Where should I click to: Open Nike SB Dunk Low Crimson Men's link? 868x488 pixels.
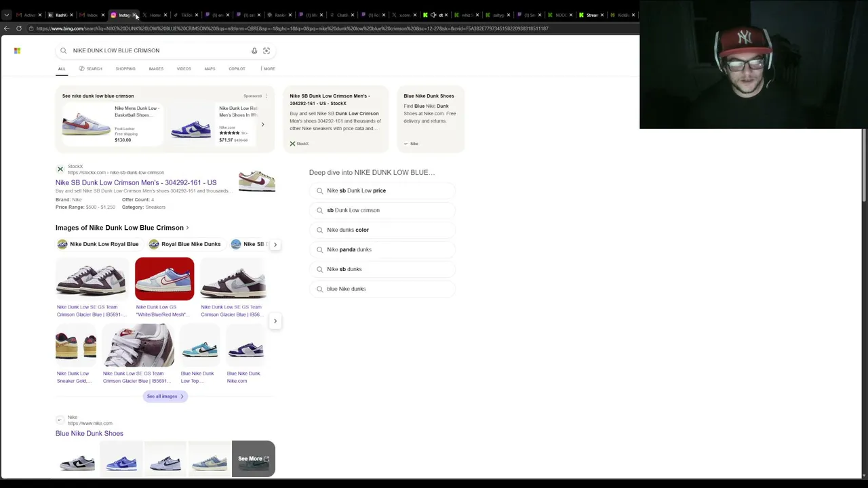click(136, 183)
